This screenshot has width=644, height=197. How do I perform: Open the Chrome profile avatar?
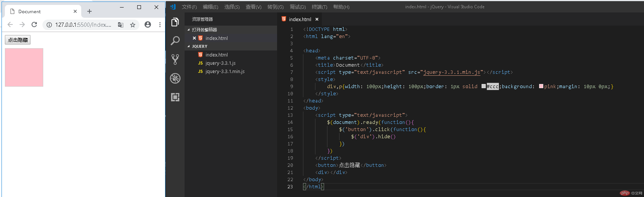[148, 24]
